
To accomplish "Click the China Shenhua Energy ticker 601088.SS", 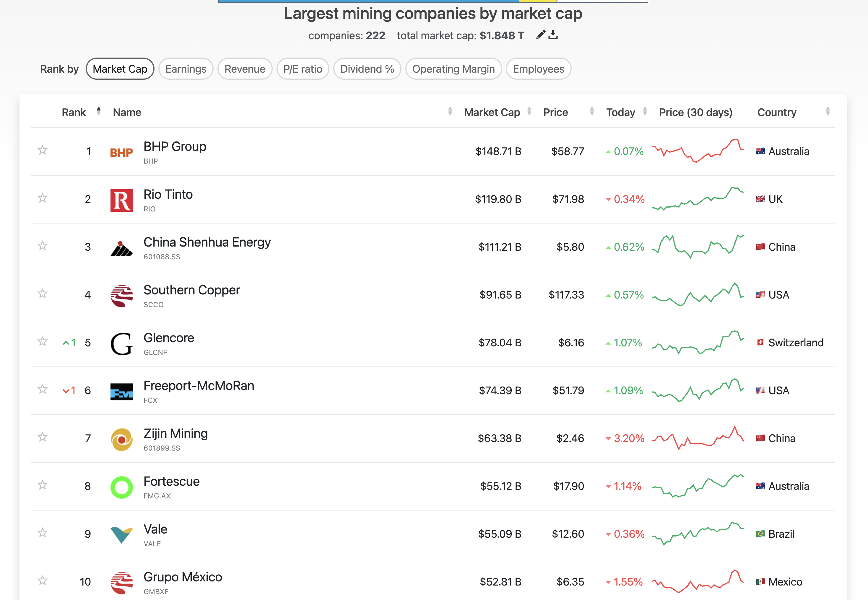I will 162,257.
